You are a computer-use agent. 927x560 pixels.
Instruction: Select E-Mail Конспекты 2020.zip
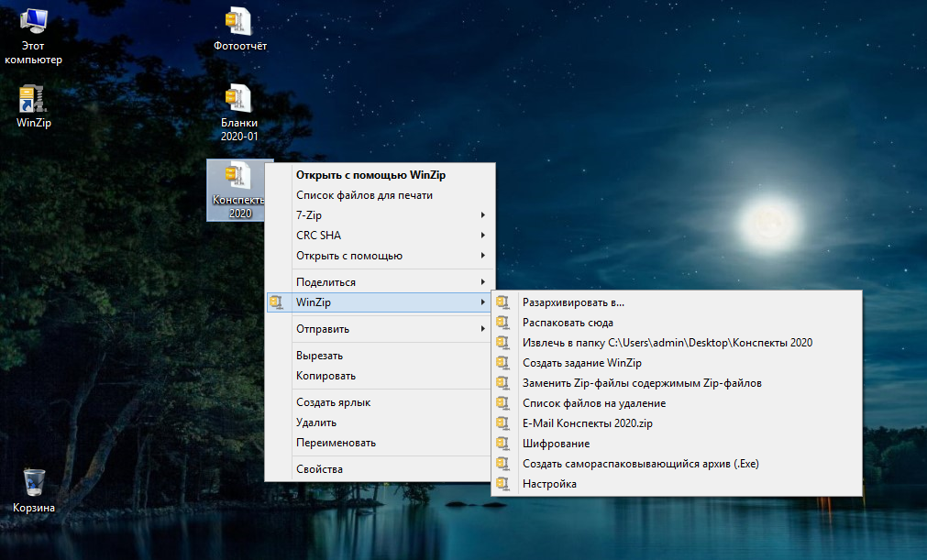(677, 423)
